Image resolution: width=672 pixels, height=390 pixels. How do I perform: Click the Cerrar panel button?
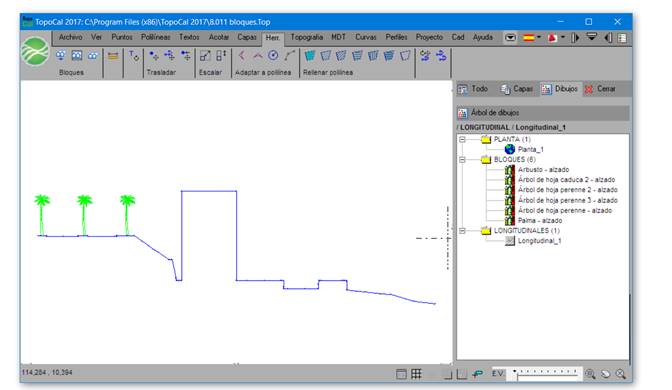tap(600, 89)
